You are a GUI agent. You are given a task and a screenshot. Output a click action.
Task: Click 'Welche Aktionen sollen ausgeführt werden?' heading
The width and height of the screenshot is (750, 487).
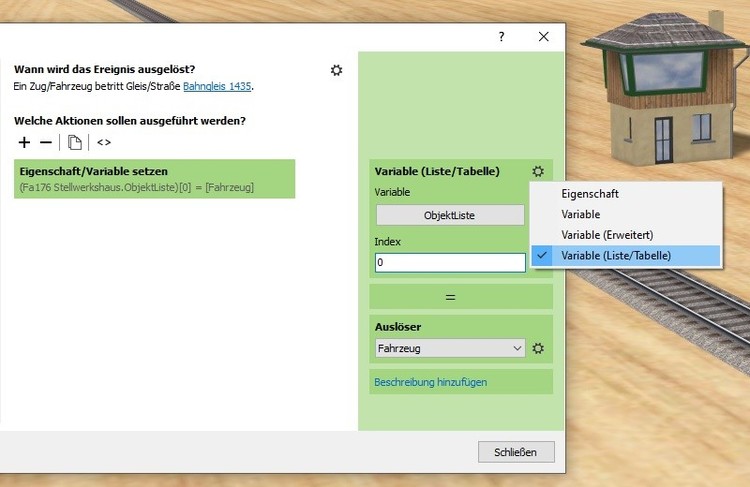(130, 121)
